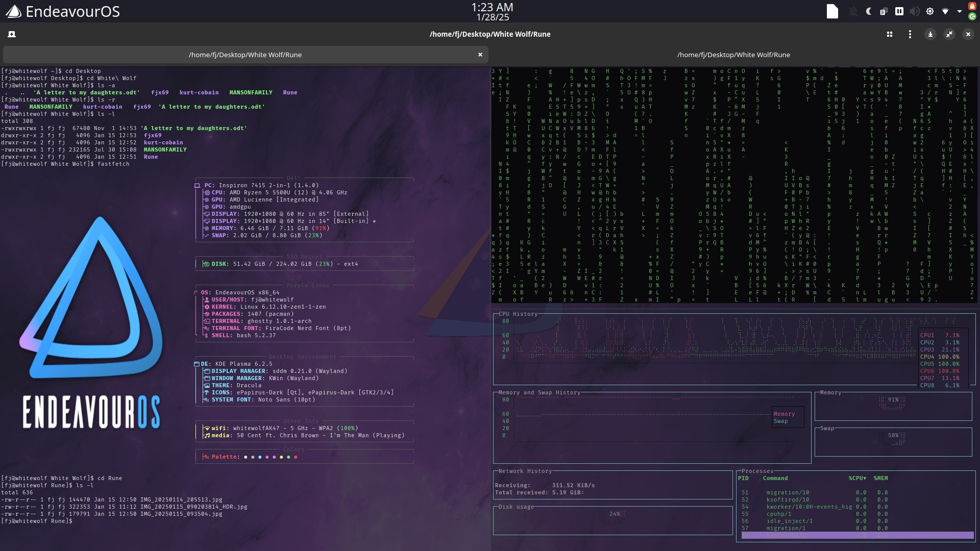This screenshot has height=551, width=980.
Task: Click the fastfetch command text
Action: [x=113, y=164]
